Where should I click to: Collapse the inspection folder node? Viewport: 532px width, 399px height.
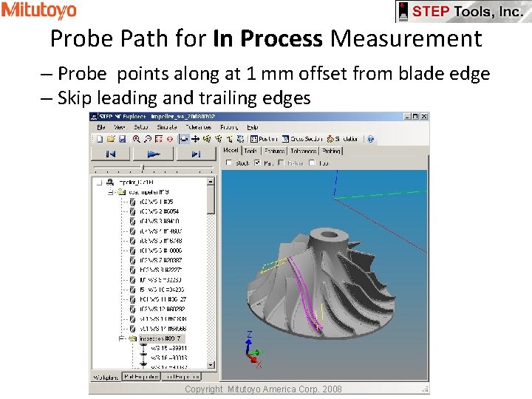[121, 338]
